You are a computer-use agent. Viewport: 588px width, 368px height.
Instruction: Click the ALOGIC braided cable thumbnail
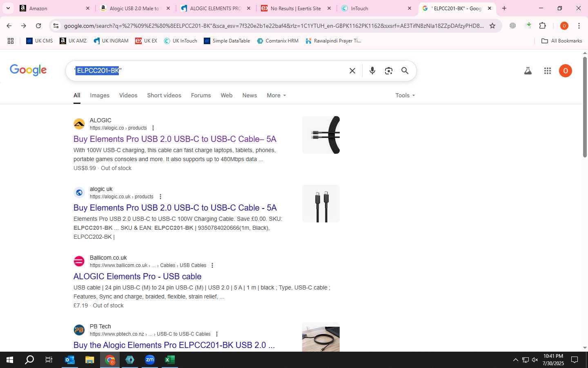tap(321, 135)
